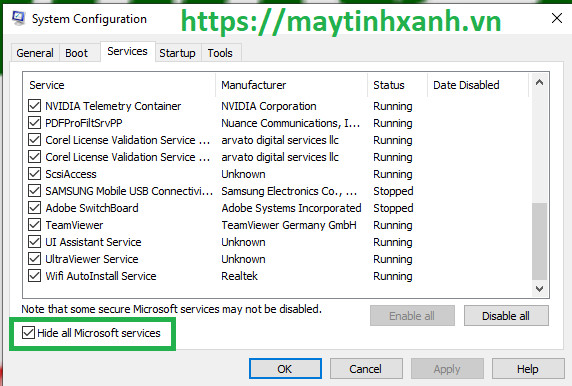The width and height of the screenshot is (572, 386).
Task: Open the Startup tab
Action: point(177,53)
